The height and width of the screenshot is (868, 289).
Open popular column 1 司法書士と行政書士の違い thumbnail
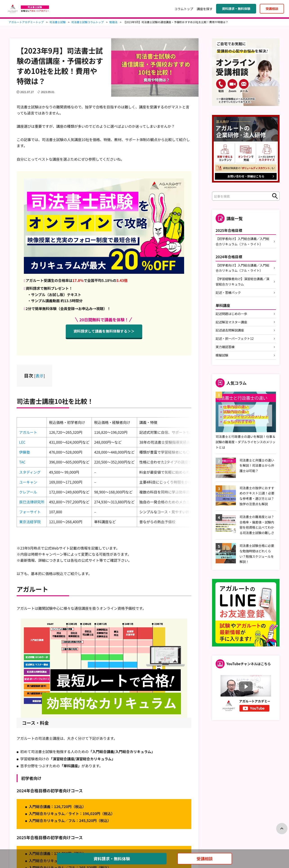246,412
